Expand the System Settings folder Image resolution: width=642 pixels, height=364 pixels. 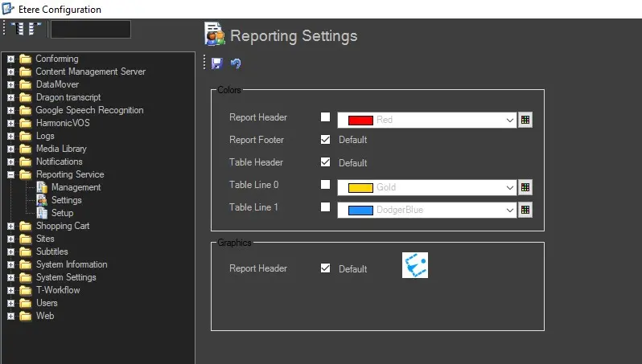coord(11,277)
